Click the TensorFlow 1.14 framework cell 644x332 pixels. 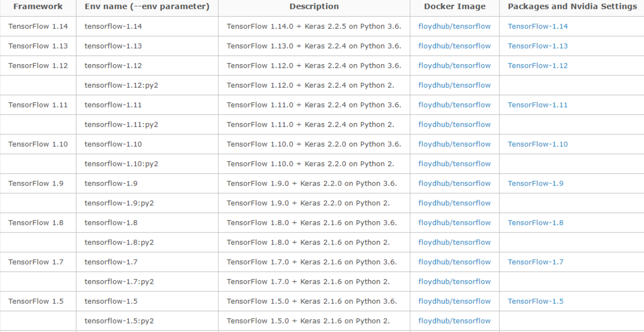pyautogui.click(x=38, y=26)
